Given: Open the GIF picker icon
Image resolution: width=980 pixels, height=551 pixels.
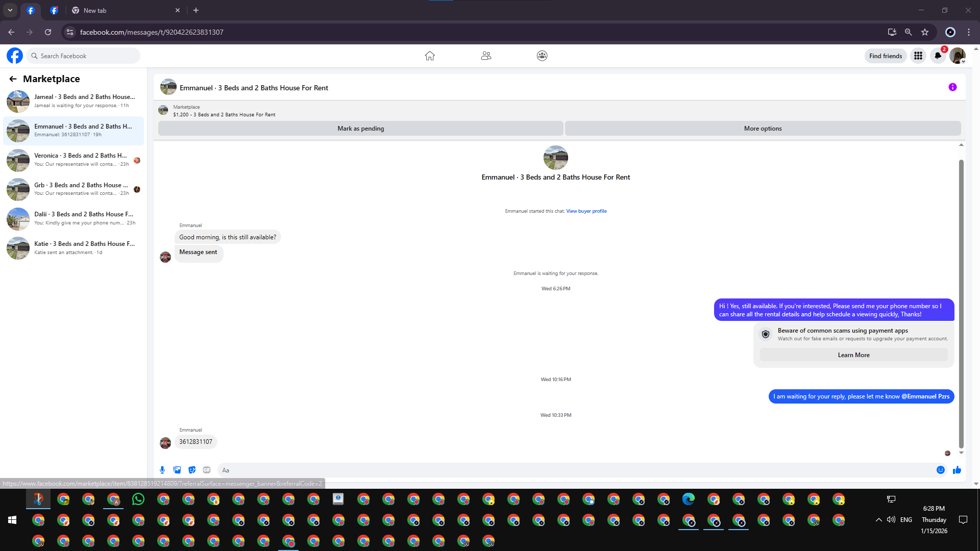Looking at the screenshot, I should pos(207,470).
